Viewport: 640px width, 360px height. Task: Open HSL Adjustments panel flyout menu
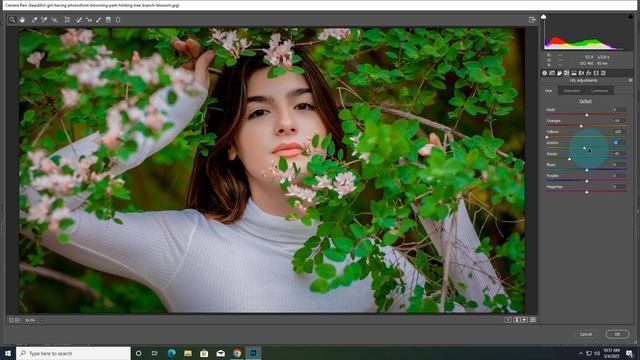tap(630, 80)
